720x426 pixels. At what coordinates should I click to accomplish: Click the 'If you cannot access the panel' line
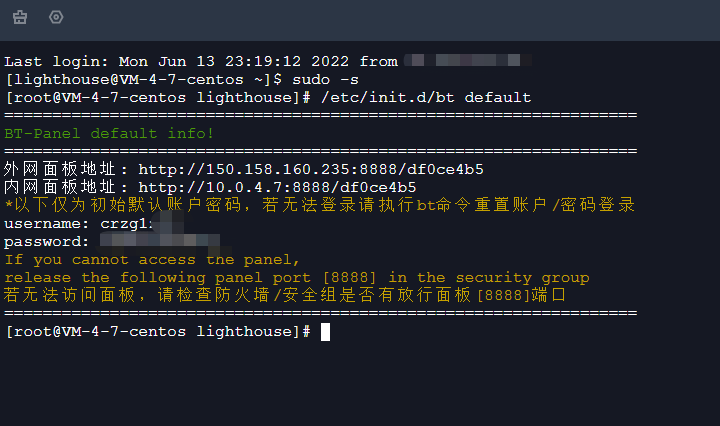coord(152,260)
